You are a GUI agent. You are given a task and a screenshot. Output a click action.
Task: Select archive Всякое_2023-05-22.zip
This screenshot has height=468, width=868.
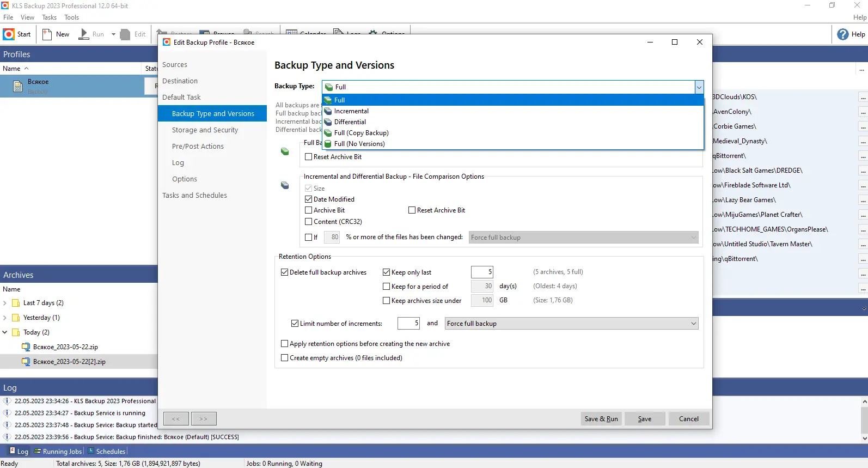tap(65, 347)
